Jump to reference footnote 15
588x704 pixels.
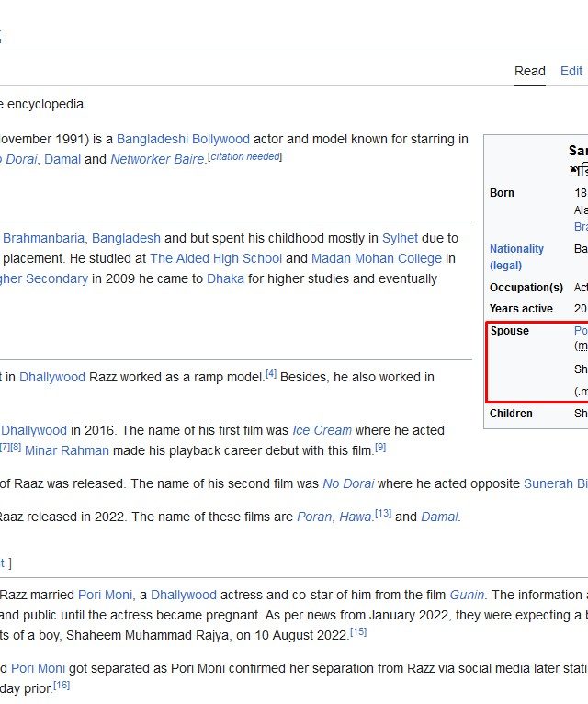click(x=358, y=631)
